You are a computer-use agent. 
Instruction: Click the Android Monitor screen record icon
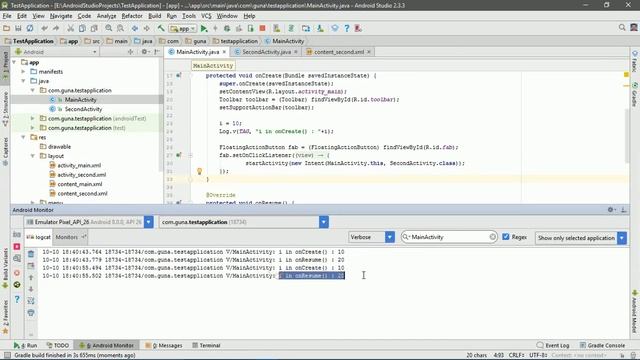coord(17,247)
